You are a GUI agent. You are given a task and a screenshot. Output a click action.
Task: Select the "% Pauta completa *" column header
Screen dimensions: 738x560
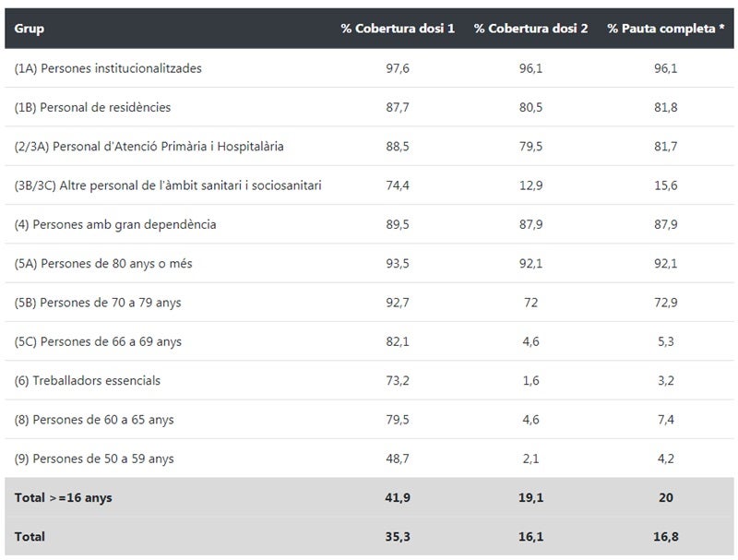(x=665, y=29)
